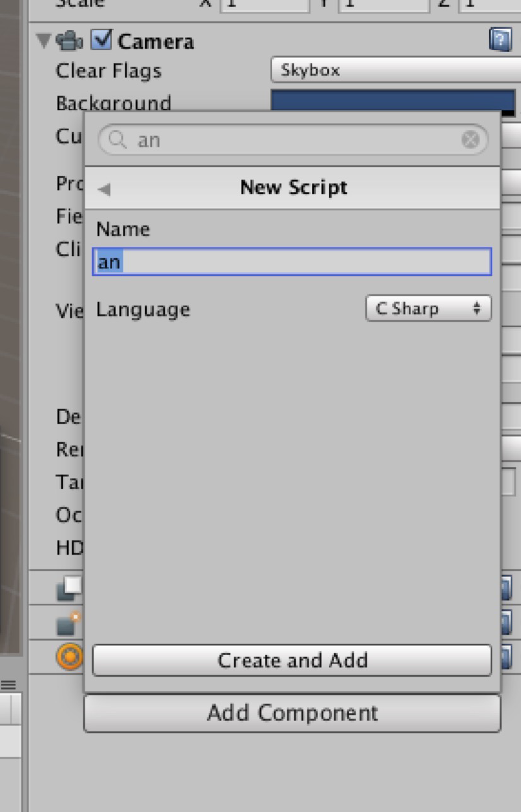Click the Scale X value field

click(264, 4)
